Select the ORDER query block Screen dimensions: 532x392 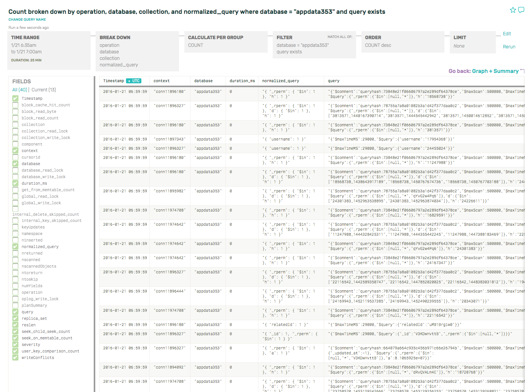click(x=402, y=42)
